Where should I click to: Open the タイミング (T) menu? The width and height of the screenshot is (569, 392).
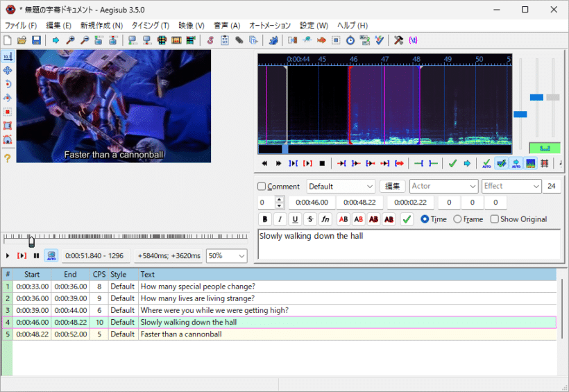click(x=151, y=26)
